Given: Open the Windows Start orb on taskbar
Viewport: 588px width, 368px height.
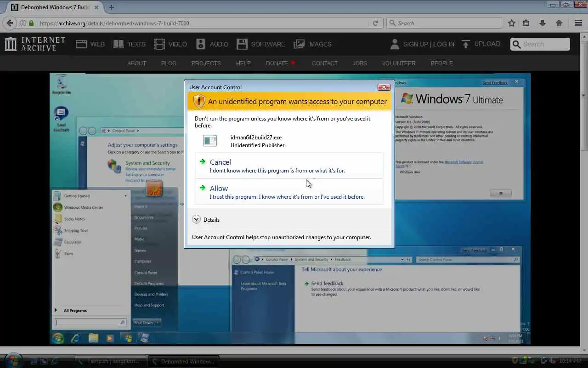Looking at the screenshot, I should coord(13,361).
